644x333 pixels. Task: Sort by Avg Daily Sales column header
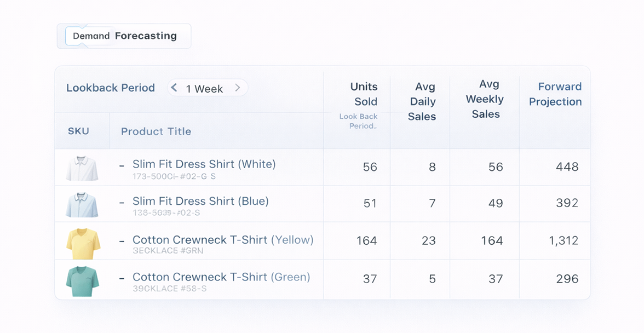point(422,101)
